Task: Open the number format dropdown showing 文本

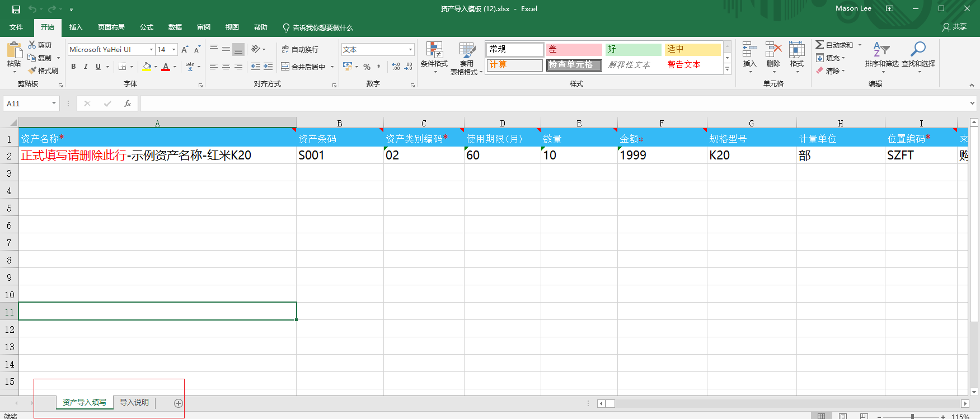Action: click(410, 49)
